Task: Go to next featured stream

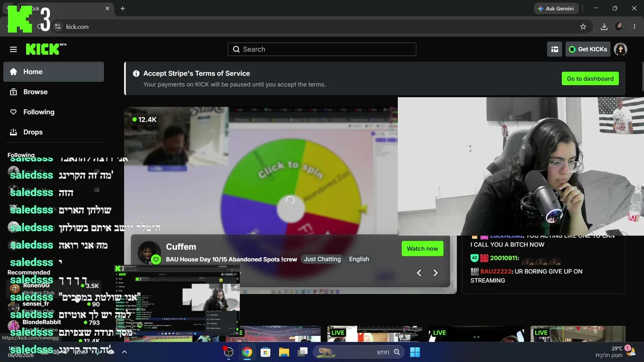Action: [436, 273]
